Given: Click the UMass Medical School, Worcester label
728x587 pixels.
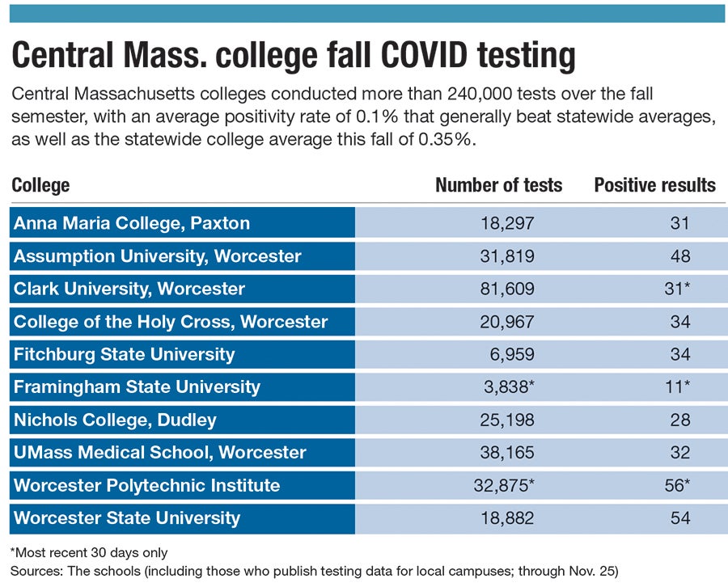Looking at the screenshot, I should (160, 453).
